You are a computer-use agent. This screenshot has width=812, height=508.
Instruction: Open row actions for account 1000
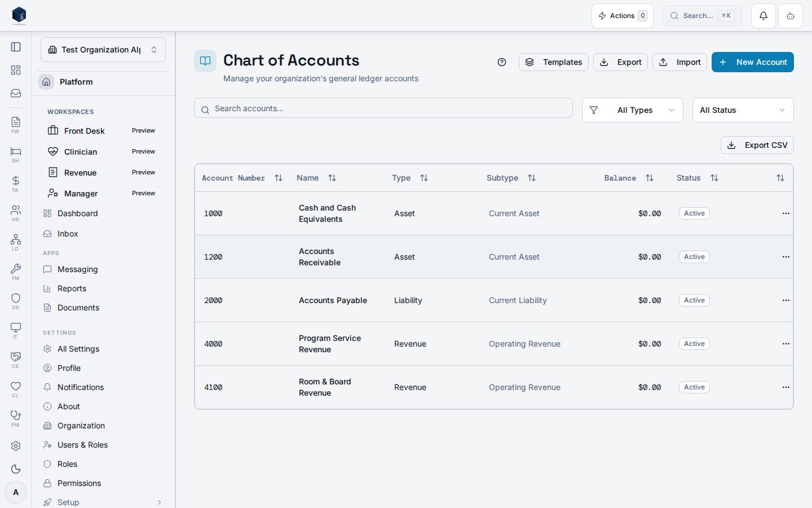[x=785, y=213]
